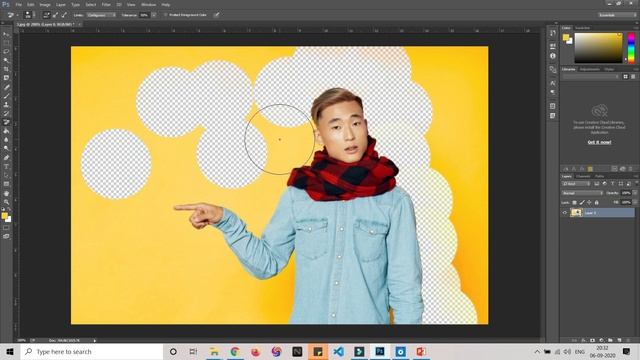Open the Filter menu
This screenshot has height=360, width=640.
point(106,4)
